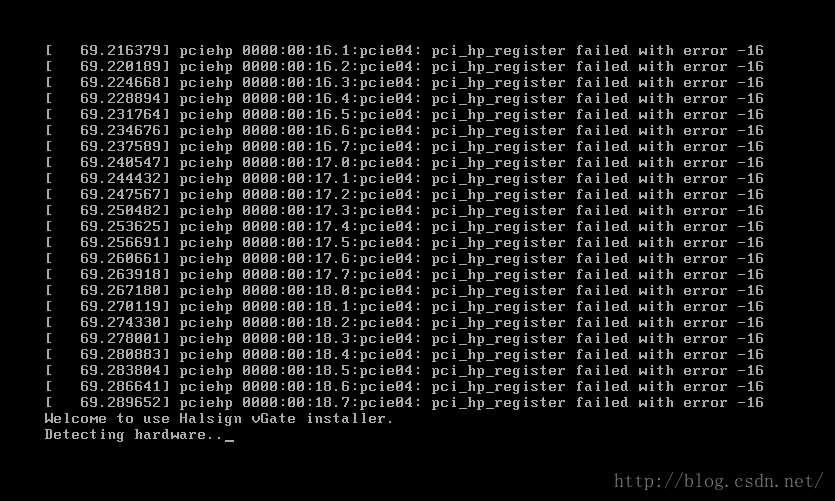
Task: Click the word Halsign in welcome line
Action: tap(210, 419)
